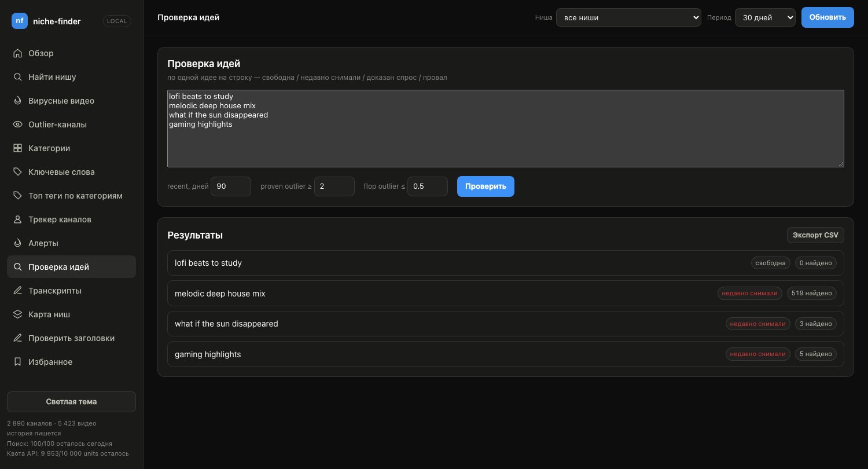Click the Поиск: 100/100 status line
The height and width of the screenshot is (469, 868).
click(60, 444)
